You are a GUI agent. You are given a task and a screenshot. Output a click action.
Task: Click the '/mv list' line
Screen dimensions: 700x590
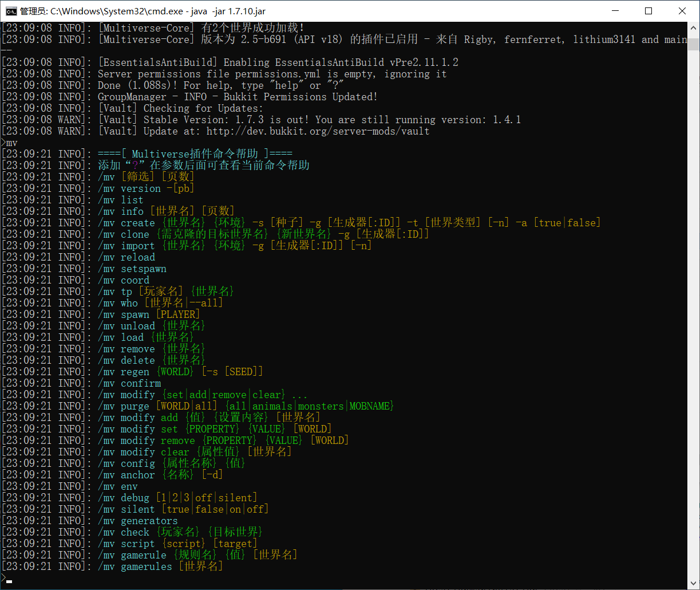pos(72,200)
